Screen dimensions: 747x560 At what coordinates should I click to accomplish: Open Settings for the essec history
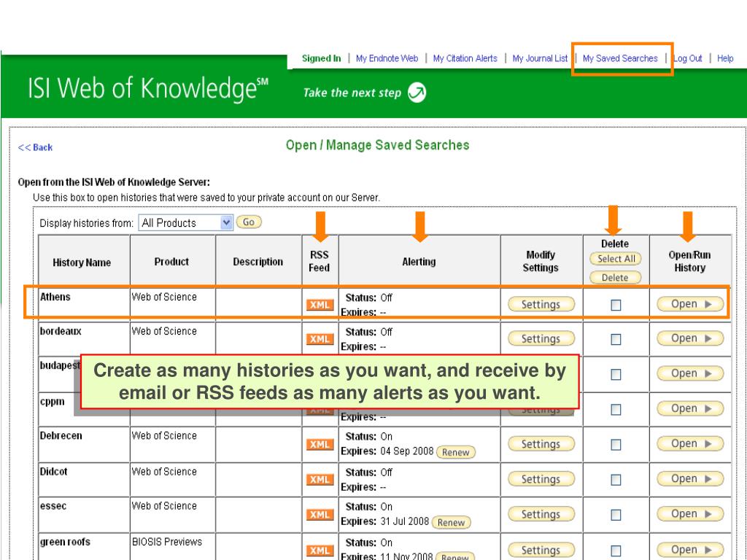(x=541, y=514)
